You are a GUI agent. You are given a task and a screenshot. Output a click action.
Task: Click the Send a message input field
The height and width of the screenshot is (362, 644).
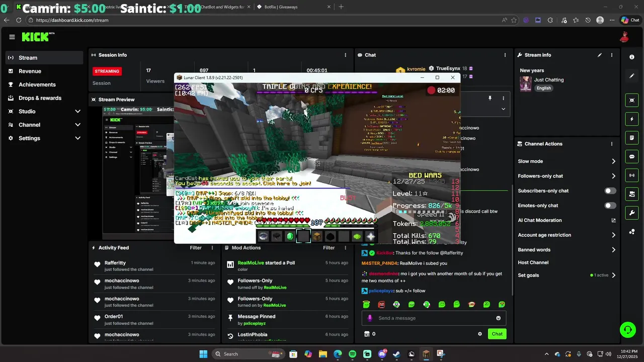click(x=434, y=318)
